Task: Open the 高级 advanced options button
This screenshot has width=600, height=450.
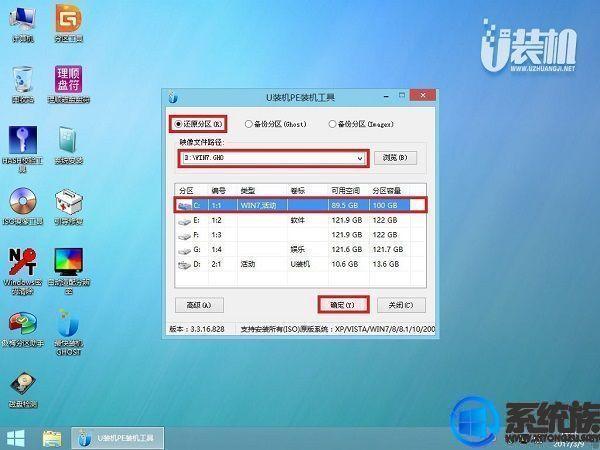Action: pyautogui.click(x=199, y=305)
